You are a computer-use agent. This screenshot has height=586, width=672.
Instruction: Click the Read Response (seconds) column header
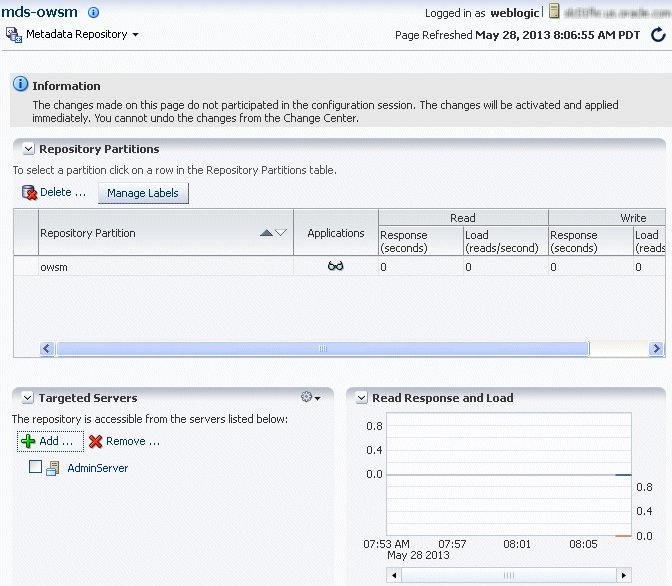(421, 241)
